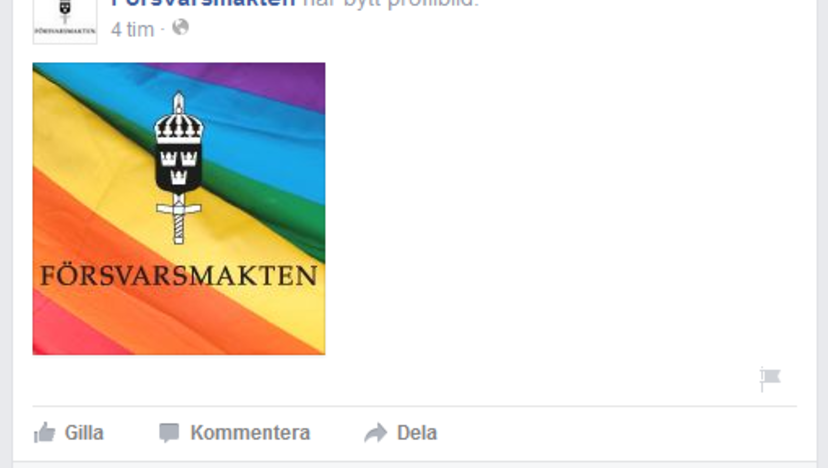Click the globe public audience icon
828x468 pixels.
click(181, 27)
